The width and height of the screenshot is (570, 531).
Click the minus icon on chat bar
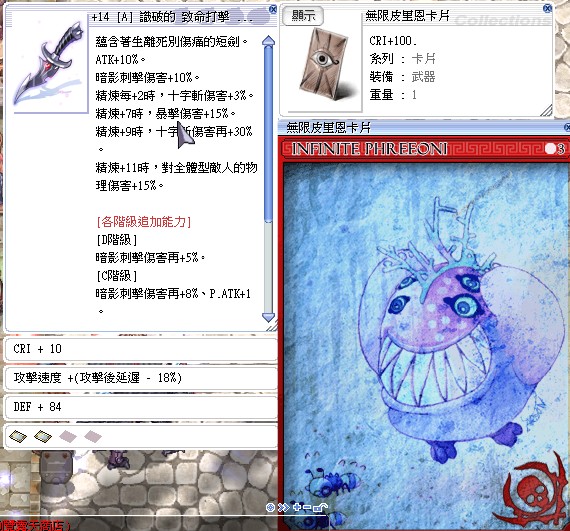(307, 507)
